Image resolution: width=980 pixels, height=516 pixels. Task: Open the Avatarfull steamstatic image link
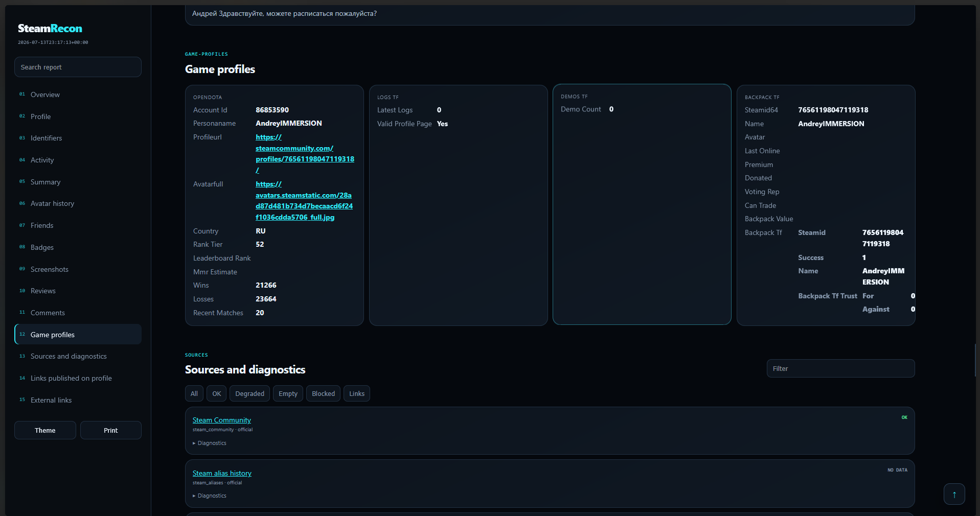pos(304,201)
